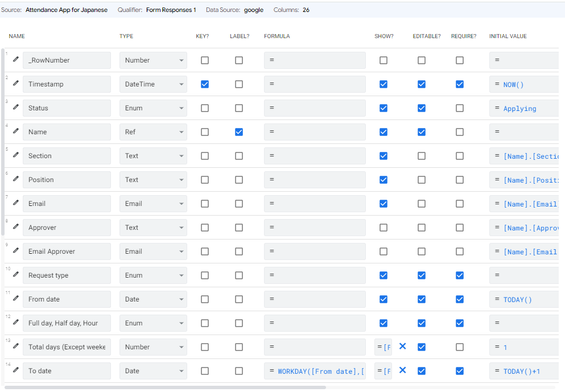565x392 pixels.
Task: Click the Timestamp column name field
Action: click(x=67, y=84)
